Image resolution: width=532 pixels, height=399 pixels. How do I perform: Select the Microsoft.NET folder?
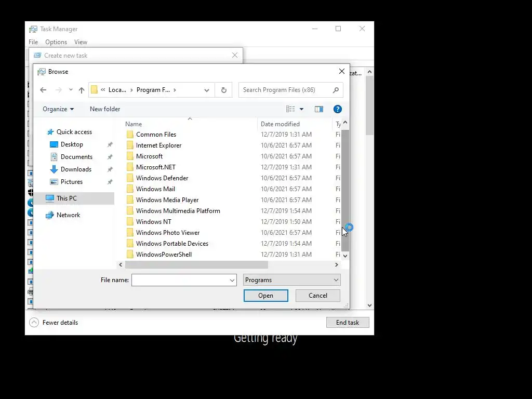[156, 167]
